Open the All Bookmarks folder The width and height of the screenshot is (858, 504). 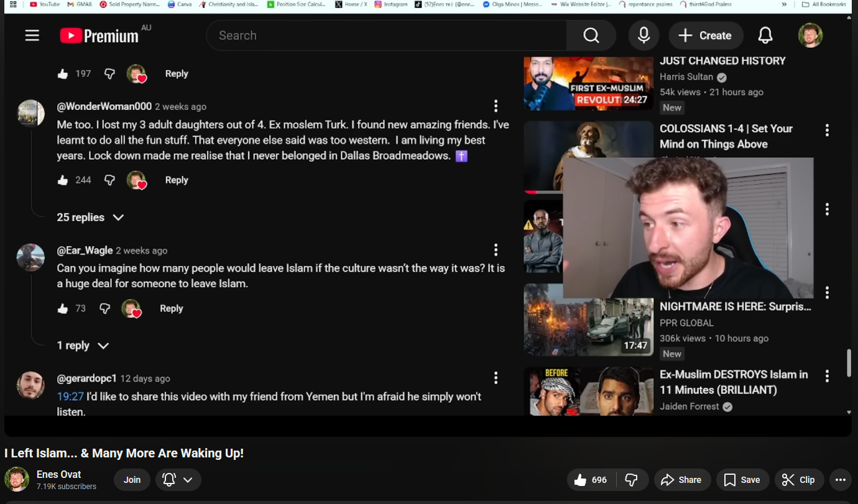click(x=824, y=4)
